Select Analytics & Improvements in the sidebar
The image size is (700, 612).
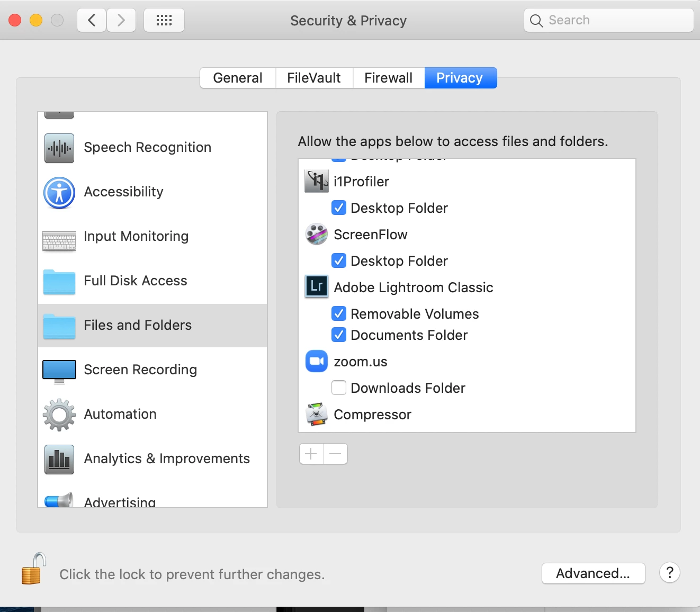152,459
